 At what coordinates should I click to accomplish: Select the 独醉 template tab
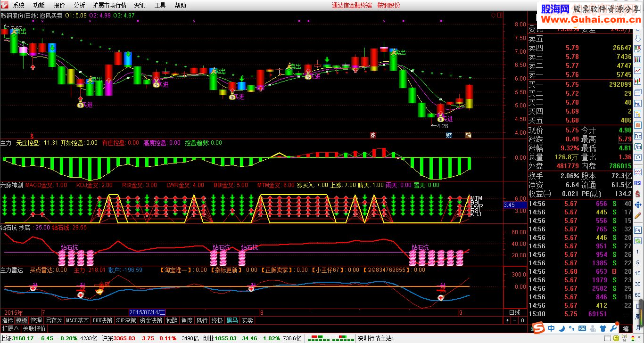click(172, 320)
